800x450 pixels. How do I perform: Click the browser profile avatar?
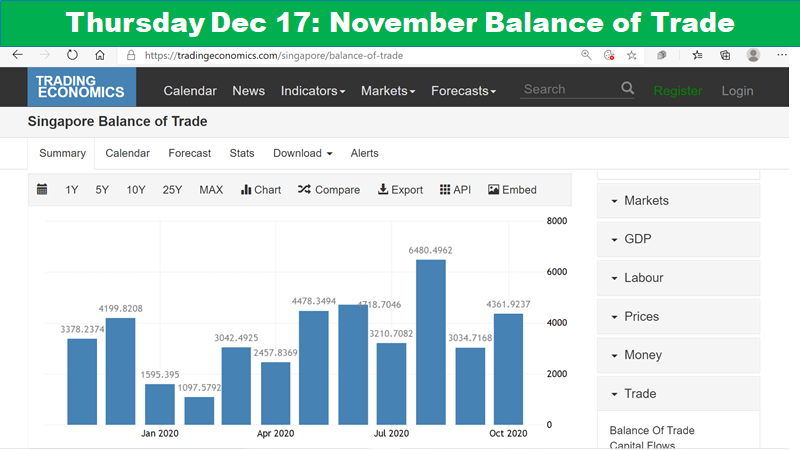[x=753, y=55]
